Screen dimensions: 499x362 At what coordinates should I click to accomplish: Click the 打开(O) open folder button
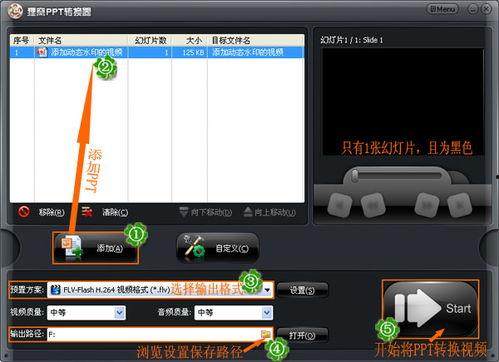click(302, 335)
